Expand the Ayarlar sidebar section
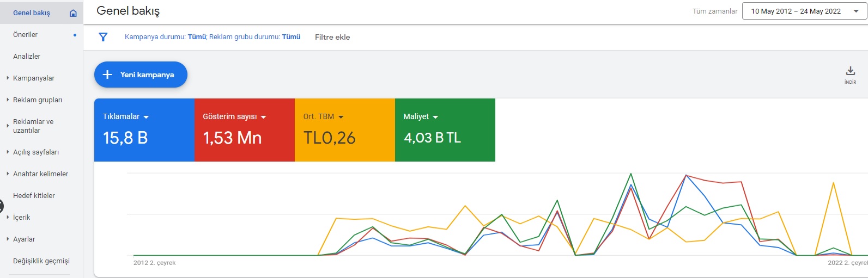 click(8, 239)
